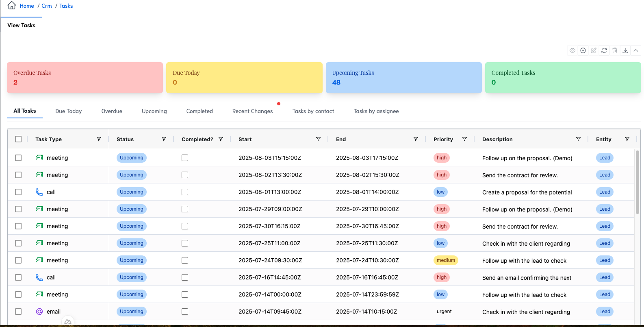Mark the 2025-07-25T11:00 meeting as completed
The height and width of the screenshot is (327, 644).
(185, 243)
